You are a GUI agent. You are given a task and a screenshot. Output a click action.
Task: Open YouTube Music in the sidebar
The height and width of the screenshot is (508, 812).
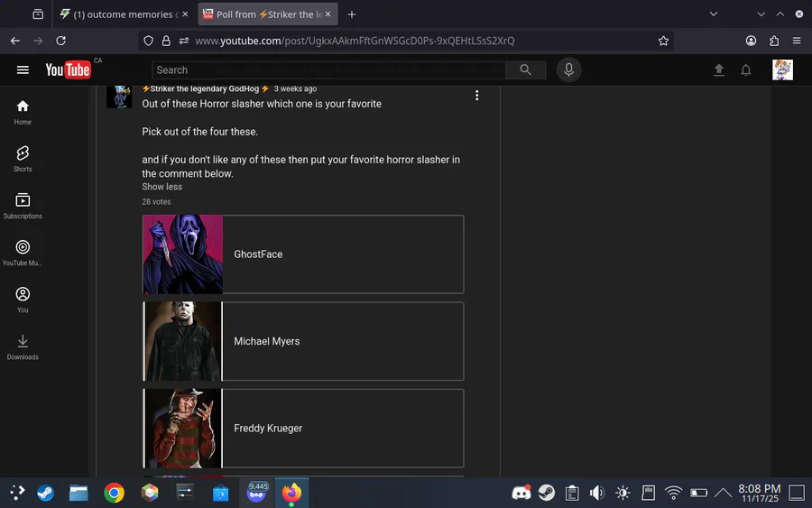click(23, 254)
